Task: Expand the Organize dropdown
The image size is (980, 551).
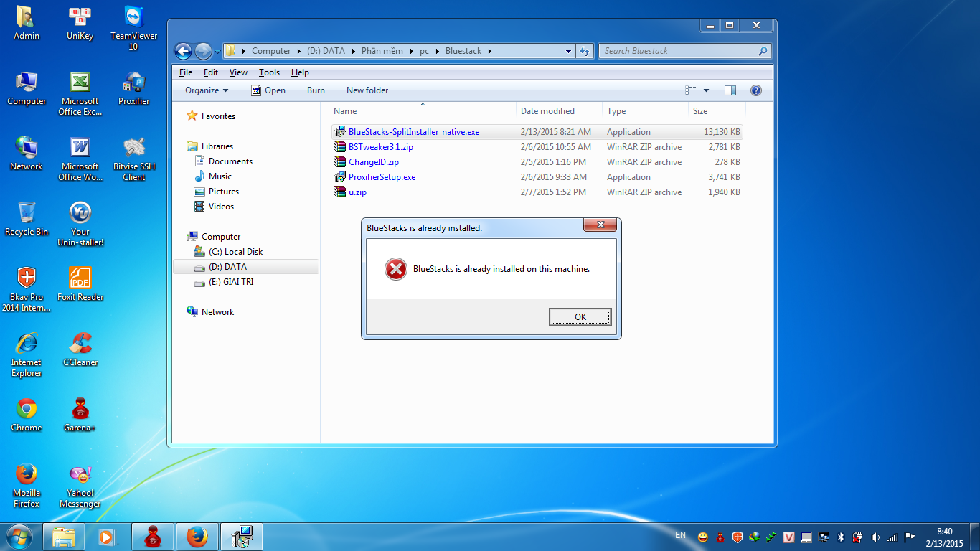Action: 207,90
